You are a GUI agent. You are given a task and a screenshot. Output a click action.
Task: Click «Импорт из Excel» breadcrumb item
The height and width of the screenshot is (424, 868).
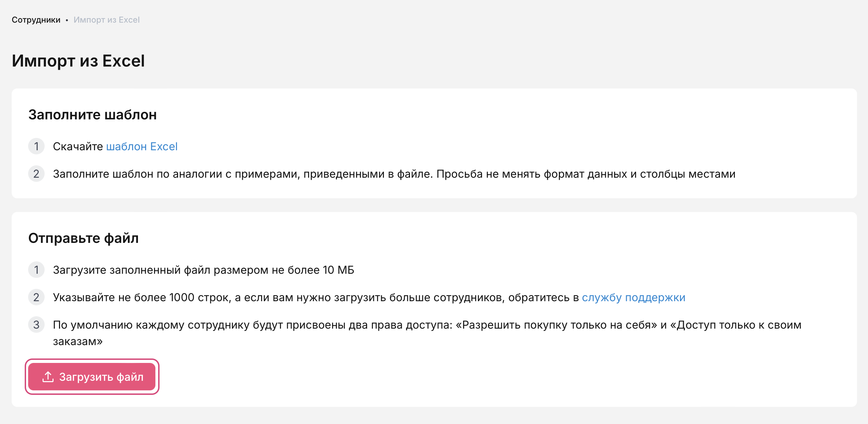[x=106, y=20]
